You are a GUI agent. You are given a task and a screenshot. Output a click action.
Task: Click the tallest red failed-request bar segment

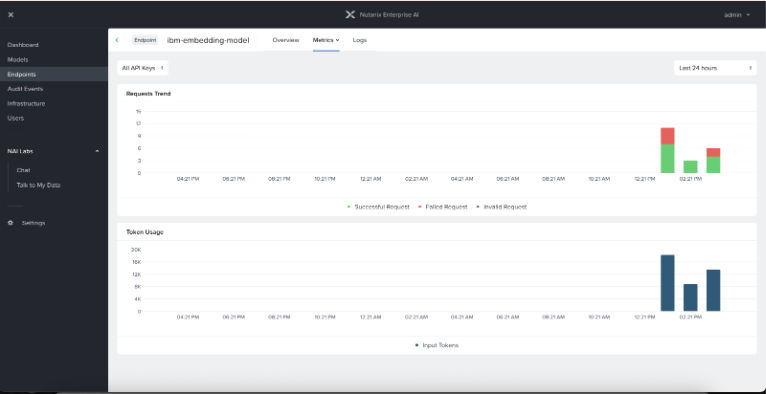(667, 136)
